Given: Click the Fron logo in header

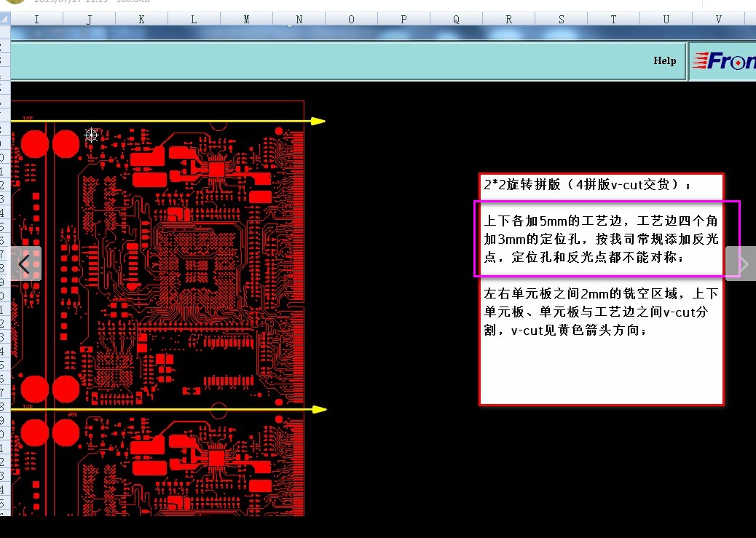Looking at the screenshot, I should 724,61.
